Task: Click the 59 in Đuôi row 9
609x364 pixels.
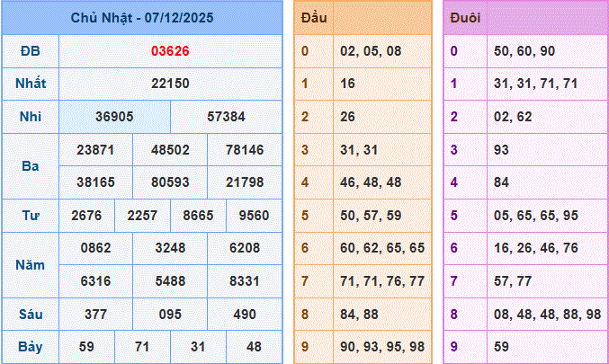Action: [501, 347]
